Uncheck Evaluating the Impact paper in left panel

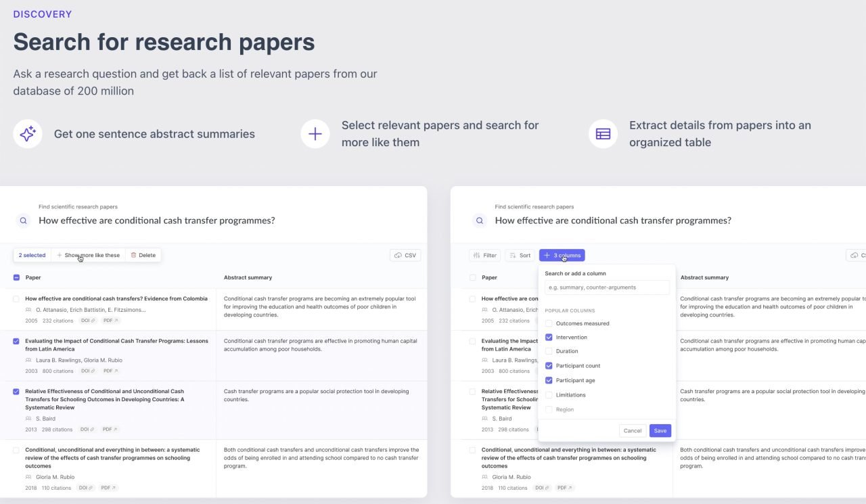16,341
